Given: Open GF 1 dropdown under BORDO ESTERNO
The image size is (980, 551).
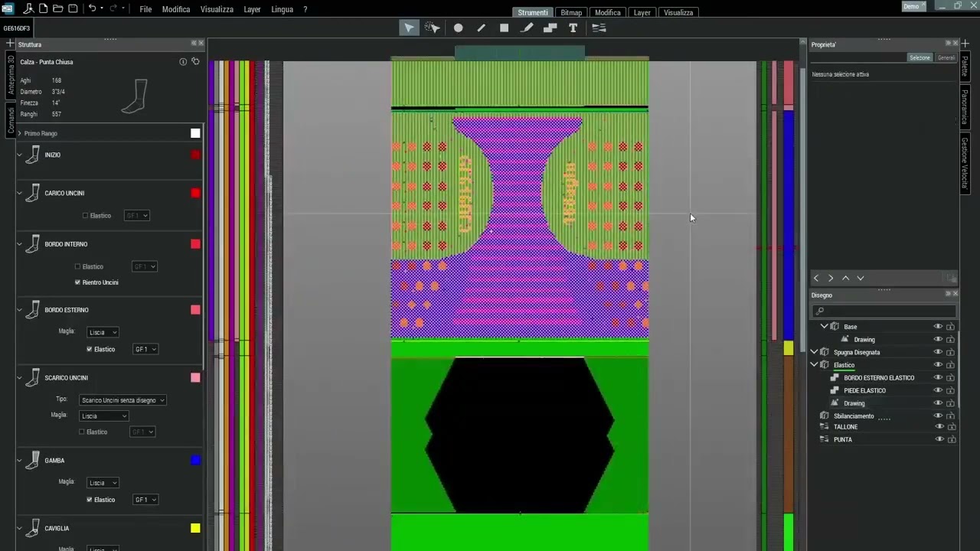Looking at the screenshot, I should coord(145,349).
